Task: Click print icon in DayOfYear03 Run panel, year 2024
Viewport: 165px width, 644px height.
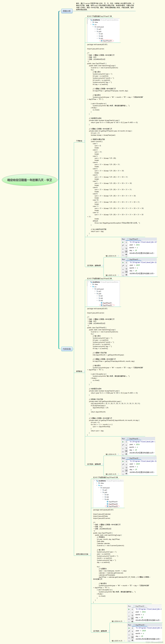Action: (132, 621)
